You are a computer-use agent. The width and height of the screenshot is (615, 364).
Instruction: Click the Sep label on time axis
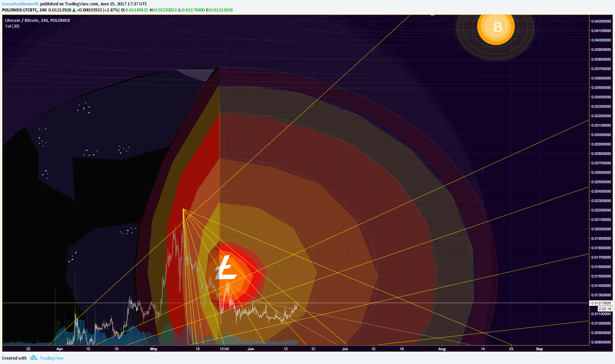click(x=539, y=349)
